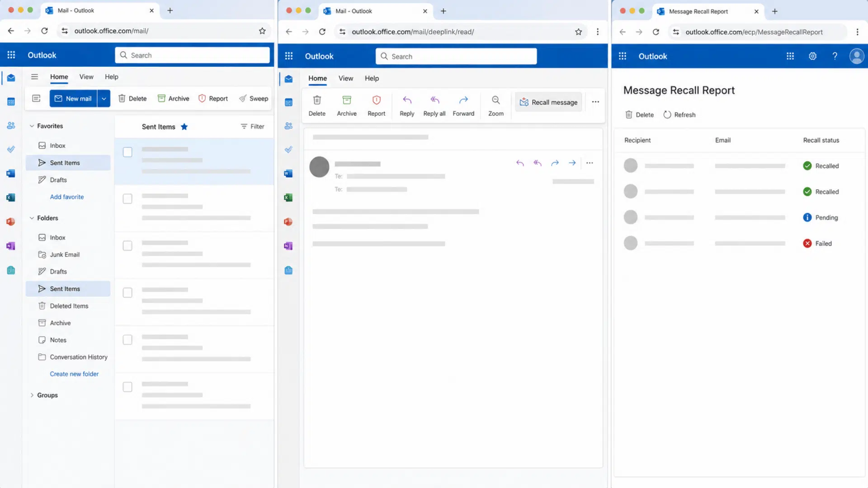Image resolution: width=868 pixels, height=488 pixels.
Task: Select Home tab in middle window
Action: (x=317, y=78)
